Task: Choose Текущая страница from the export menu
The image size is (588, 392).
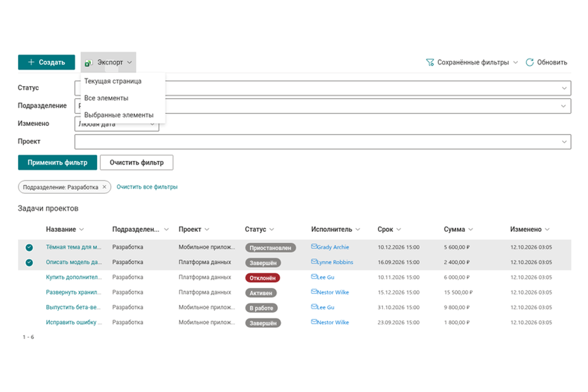Action: point(123,81)
